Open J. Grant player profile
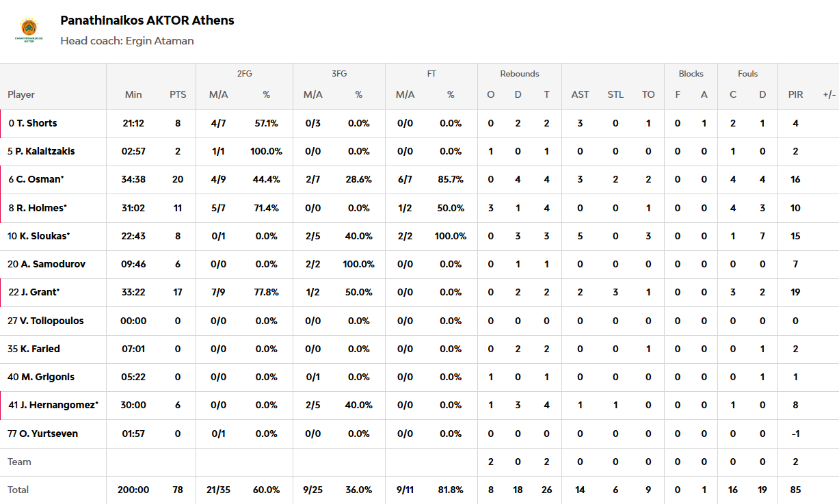 coord(39,292)
